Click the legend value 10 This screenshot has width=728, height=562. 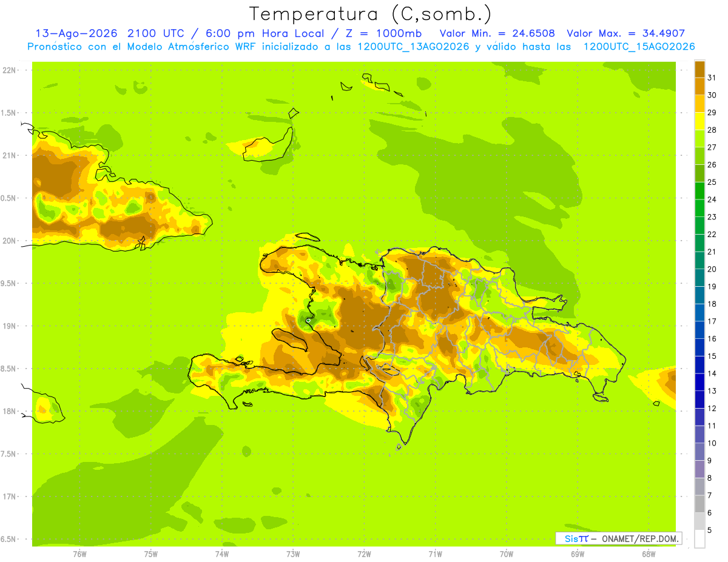712,443
